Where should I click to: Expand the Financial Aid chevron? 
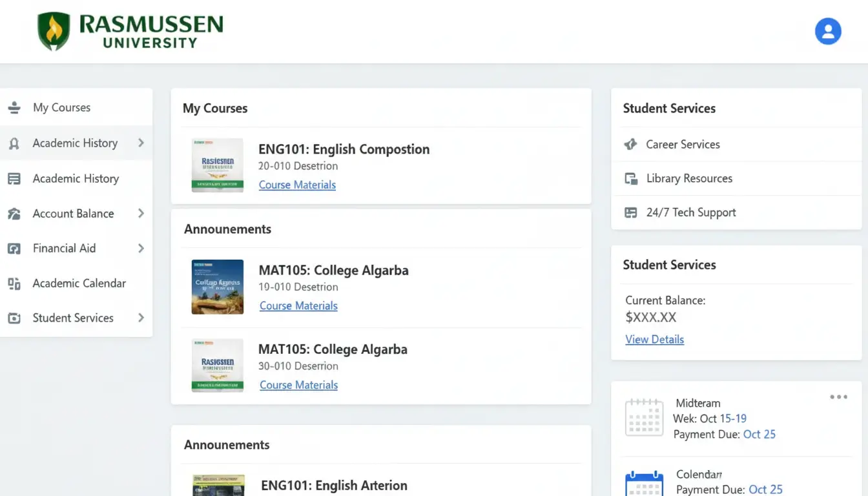[141, 248]
